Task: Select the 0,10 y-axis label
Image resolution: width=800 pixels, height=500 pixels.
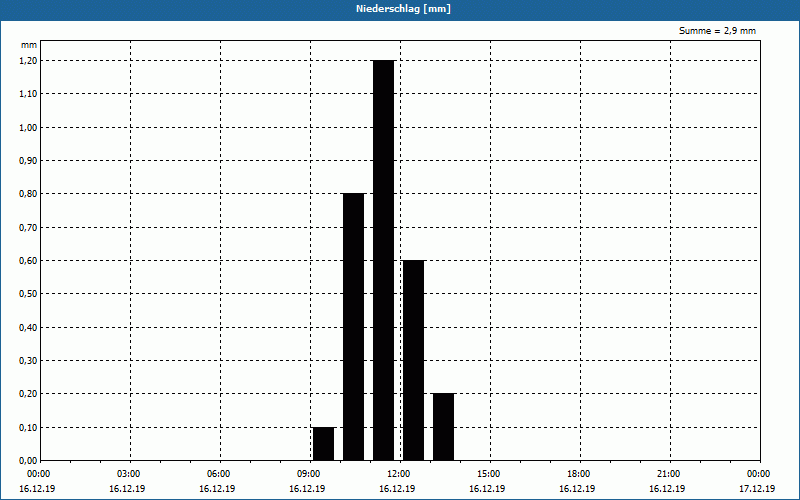Action: point(28,428)
